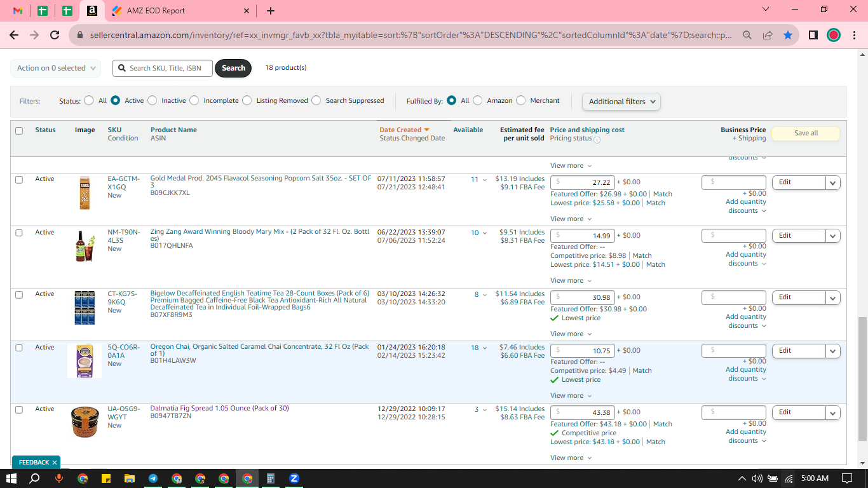Open the Telegram taskbar icon
The image size is (868, 488).
click(153, 478)
